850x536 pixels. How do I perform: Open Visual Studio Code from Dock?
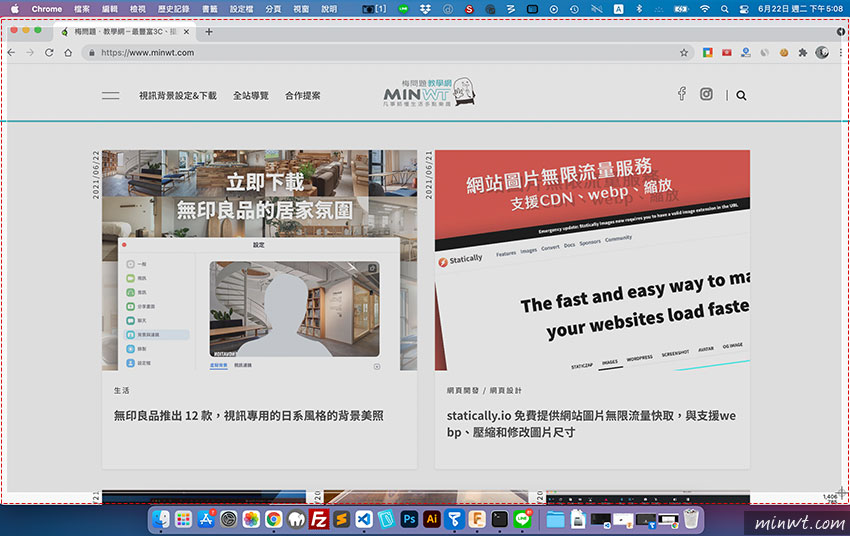tap(364, 519)
